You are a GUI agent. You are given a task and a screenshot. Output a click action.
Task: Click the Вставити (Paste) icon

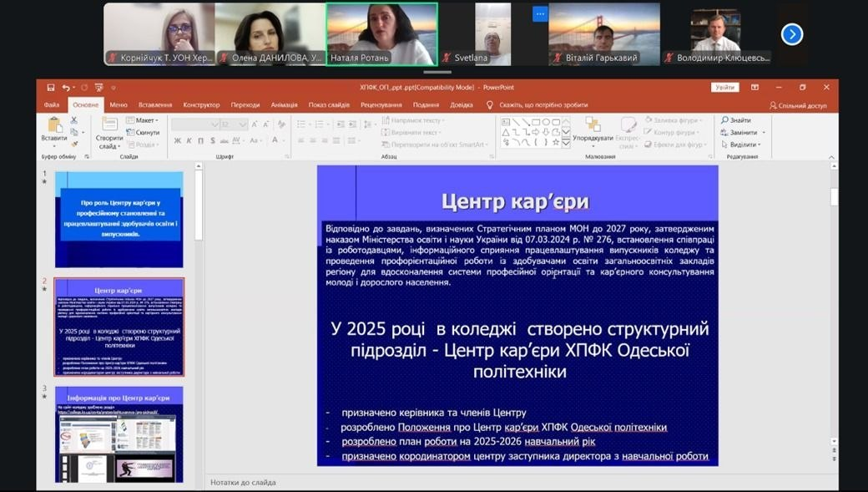tap(54, 125)
